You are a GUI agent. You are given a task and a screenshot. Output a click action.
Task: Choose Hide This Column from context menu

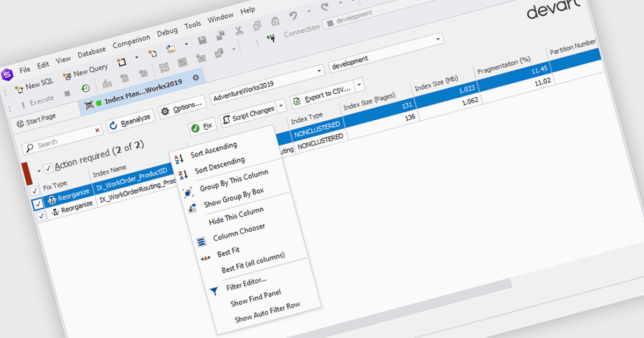tap(236, 217)
